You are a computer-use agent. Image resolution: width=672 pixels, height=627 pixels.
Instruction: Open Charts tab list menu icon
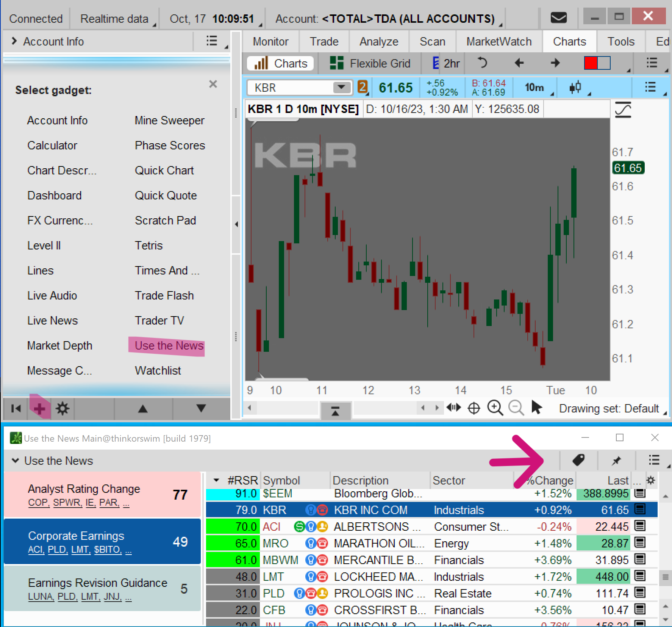pyautogui.click(x=652, y=63)
